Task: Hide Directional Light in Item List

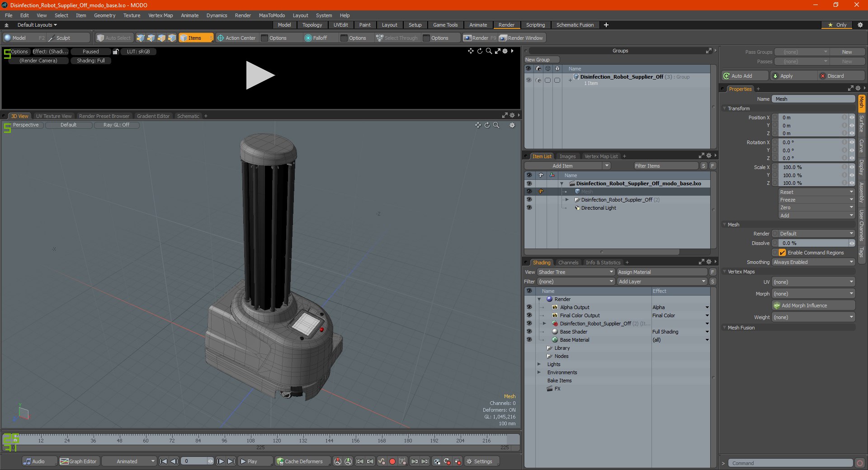Action: click(x=529, y=207)
